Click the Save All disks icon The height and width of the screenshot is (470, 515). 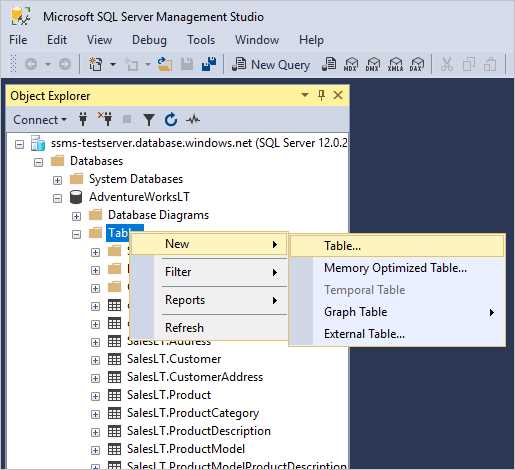[209, 64]
